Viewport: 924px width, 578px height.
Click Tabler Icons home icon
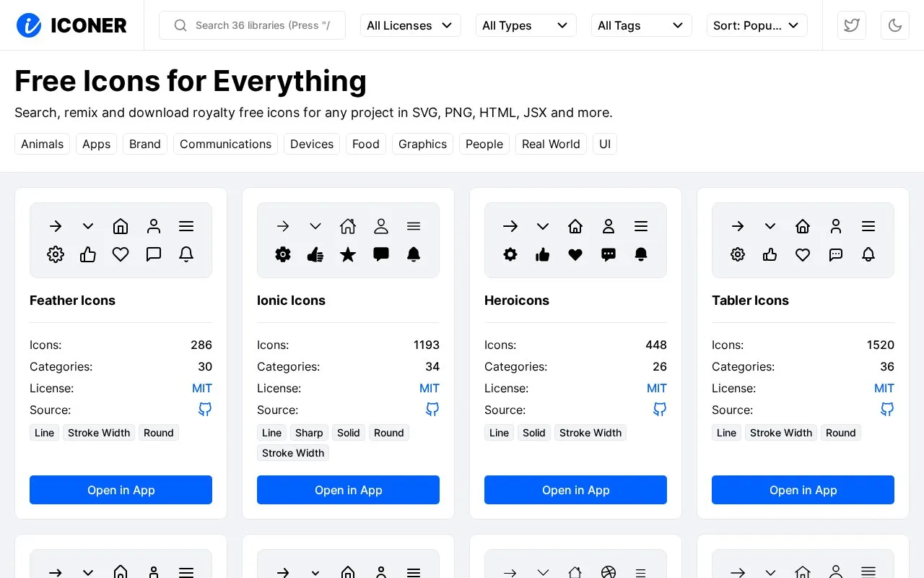pos(803,226)
